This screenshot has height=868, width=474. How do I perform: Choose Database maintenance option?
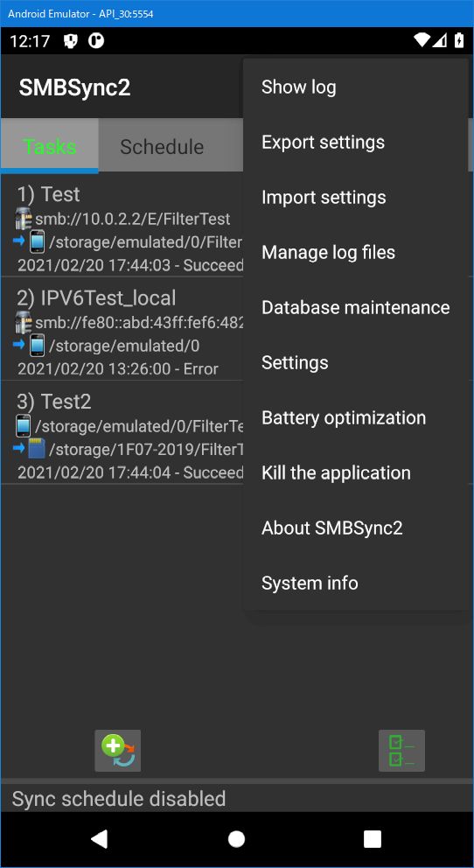(x=356, y=308)
